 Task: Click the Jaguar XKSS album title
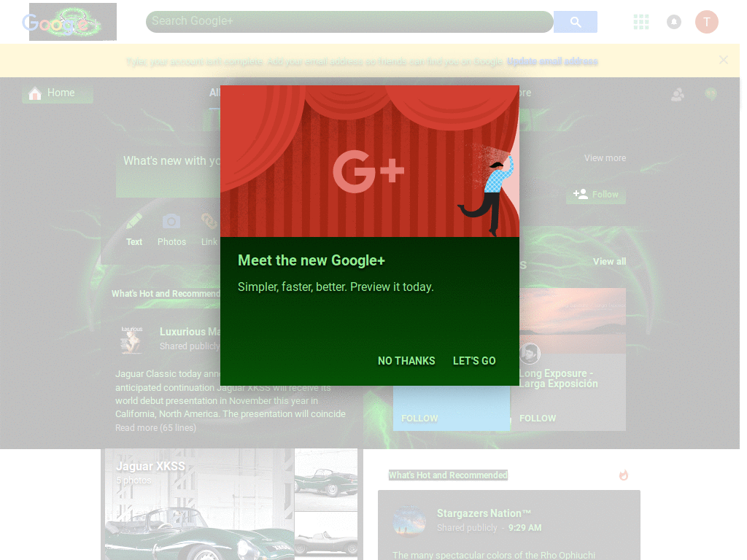(150, 466)
